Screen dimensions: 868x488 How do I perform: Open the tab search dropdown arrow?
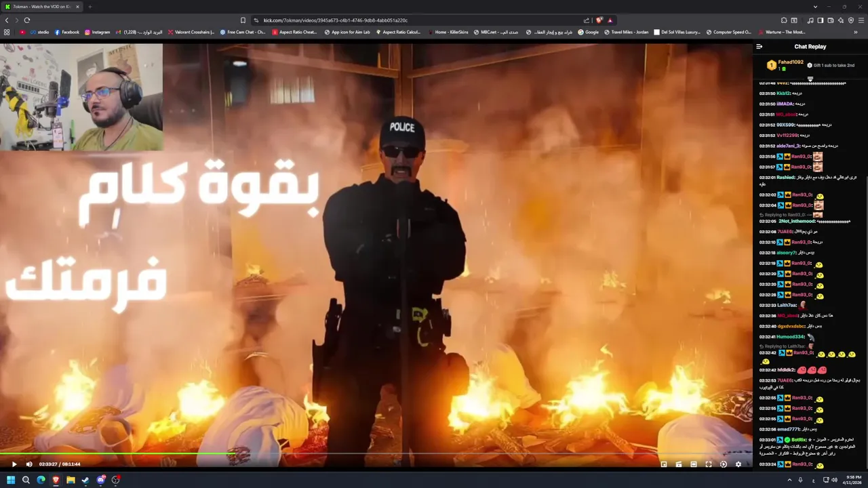[x=815, y=7]
